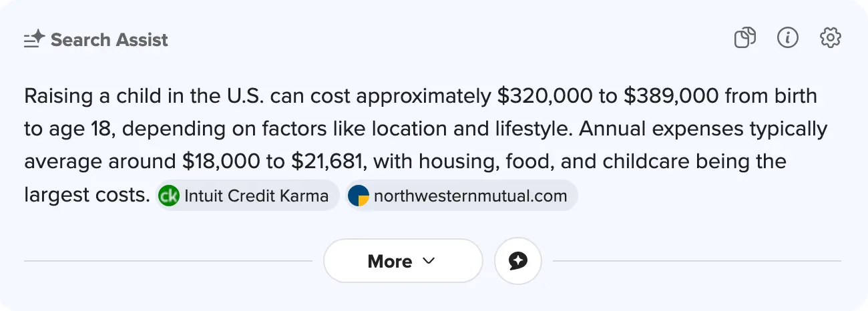Screen dimensions: 868x311
Task: Click the Search Assist sparkle icon
Action: point(34,39)
